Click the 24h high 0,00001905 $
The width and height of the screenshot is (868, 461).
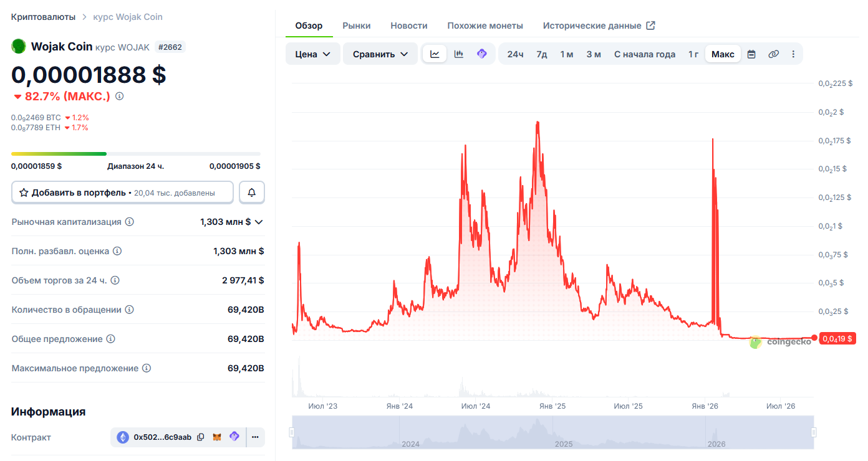tap(235, 166)
